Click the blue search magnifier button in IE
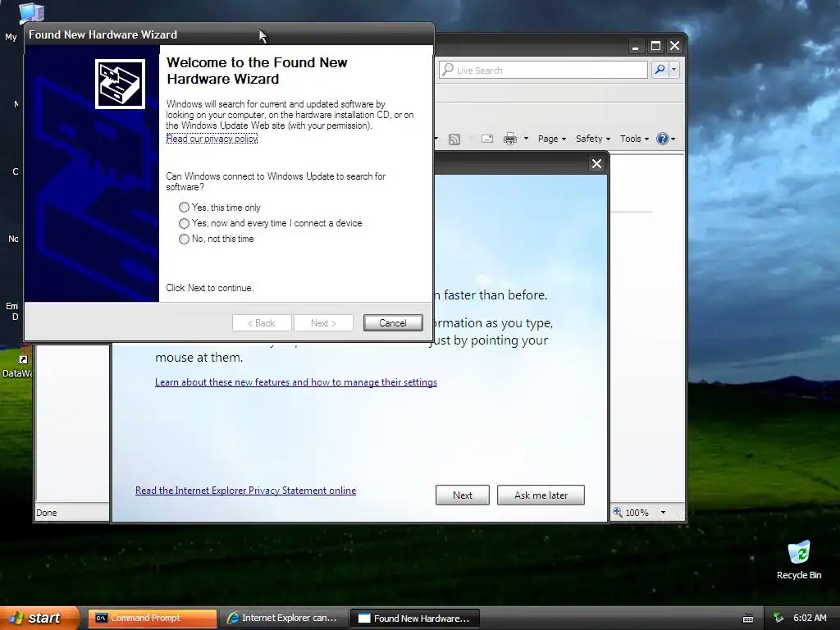This screenshot has height=630, width=840. pos(660,70)
